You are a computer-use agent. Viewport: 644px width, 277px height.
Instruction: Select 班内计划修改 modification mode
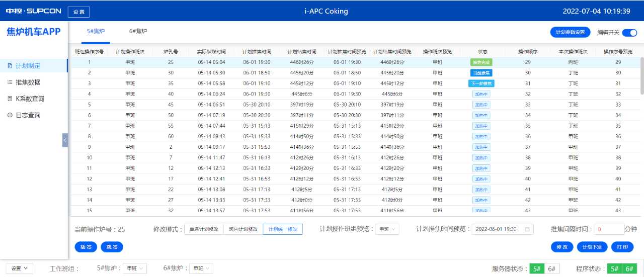tap(243, 229)
